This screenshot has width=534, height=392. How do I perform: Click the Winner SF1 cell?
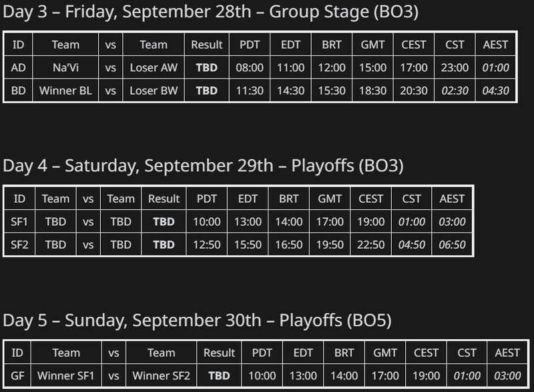click(66, 376)
